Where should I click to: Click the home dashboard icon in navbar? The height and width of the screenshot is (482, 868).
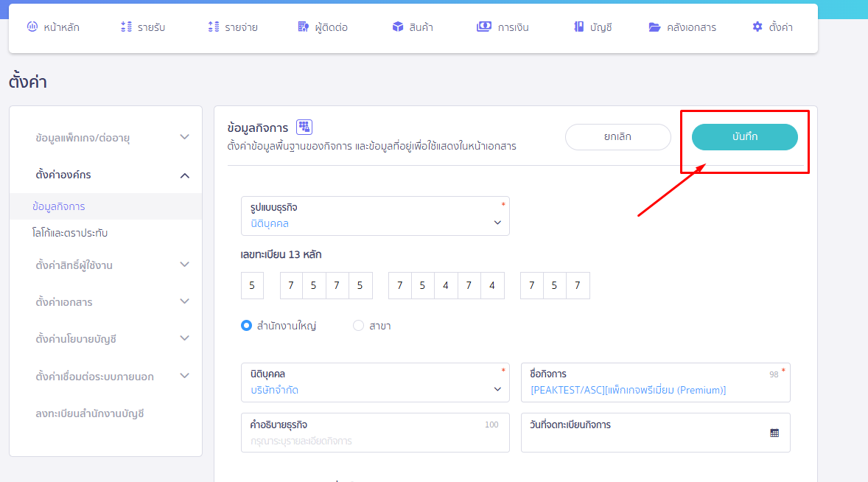tap(32, 27)
